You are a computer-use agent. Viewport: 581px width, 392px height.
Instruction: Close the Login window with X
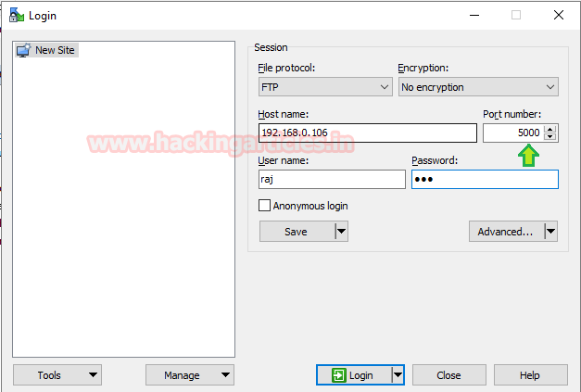(559, 15)
